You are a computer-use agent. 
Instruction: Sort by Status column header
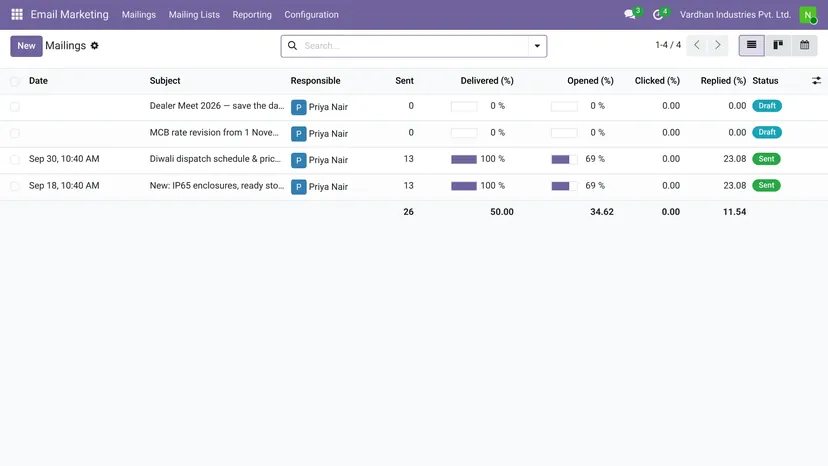coord(765,81)
